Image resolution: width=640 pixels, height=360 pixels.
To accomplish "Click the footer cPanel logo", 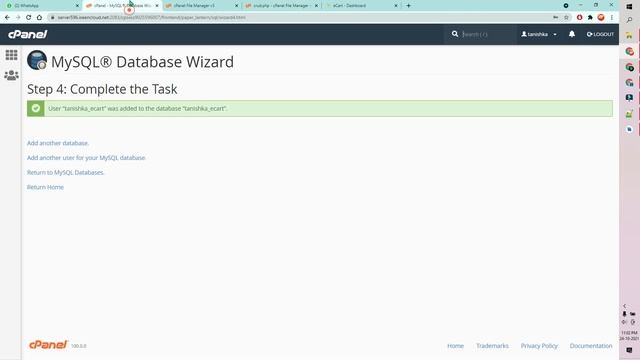I will pos(48,345).
